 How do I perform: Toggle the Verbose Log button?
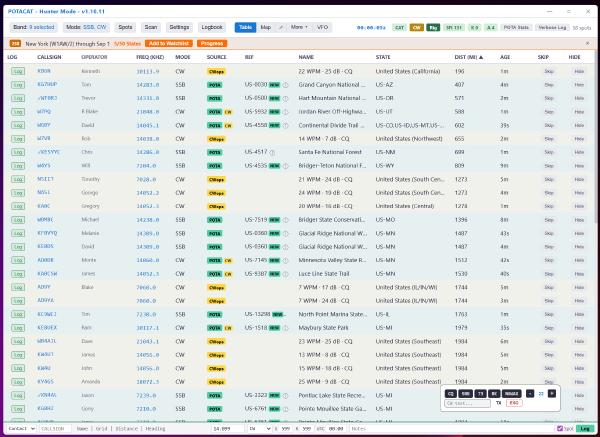coord(552,28)
